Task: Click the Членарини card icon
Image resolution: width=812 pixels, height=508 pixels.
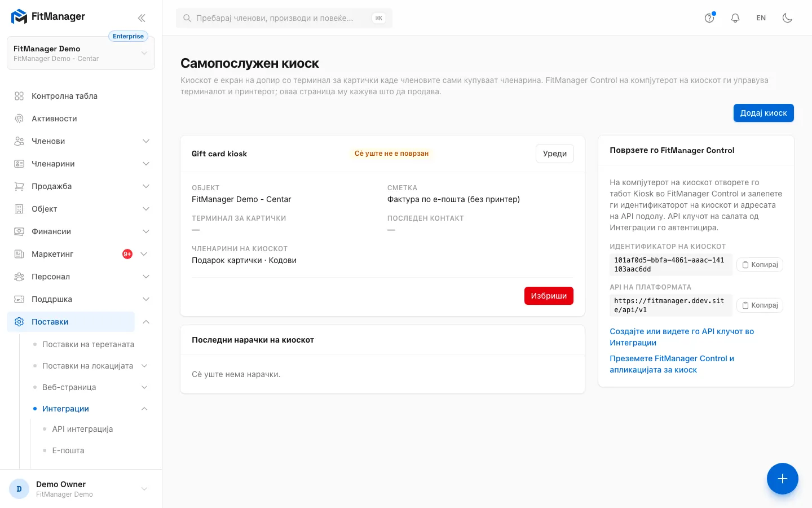Action: (19, 164)
